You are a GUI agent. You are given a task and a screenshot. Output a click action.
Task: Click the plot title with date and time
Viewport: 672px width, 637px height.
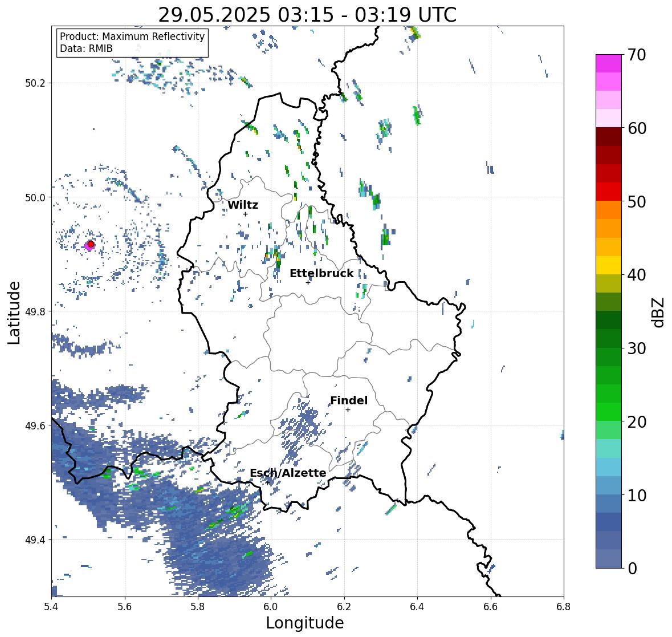click(x=307, y=15)
